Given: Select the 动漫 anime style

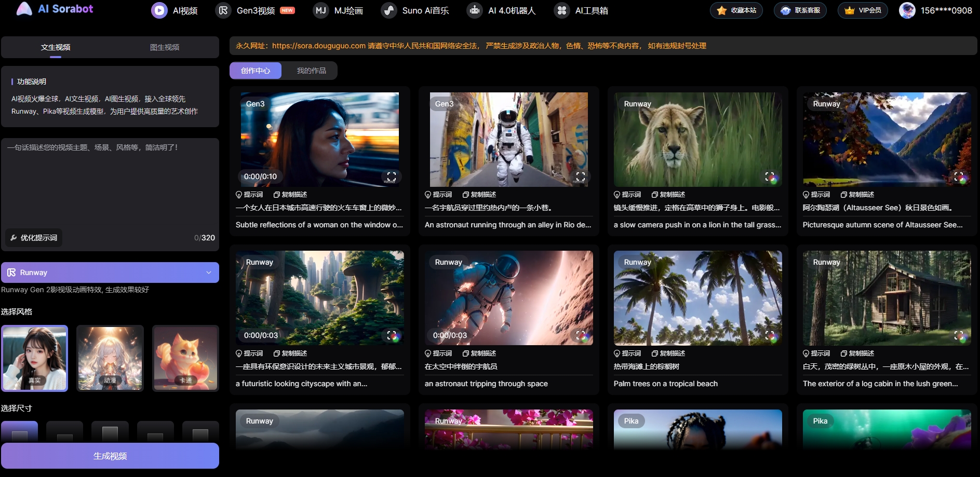Looking at the screenshot, I should tap(110, 358).
